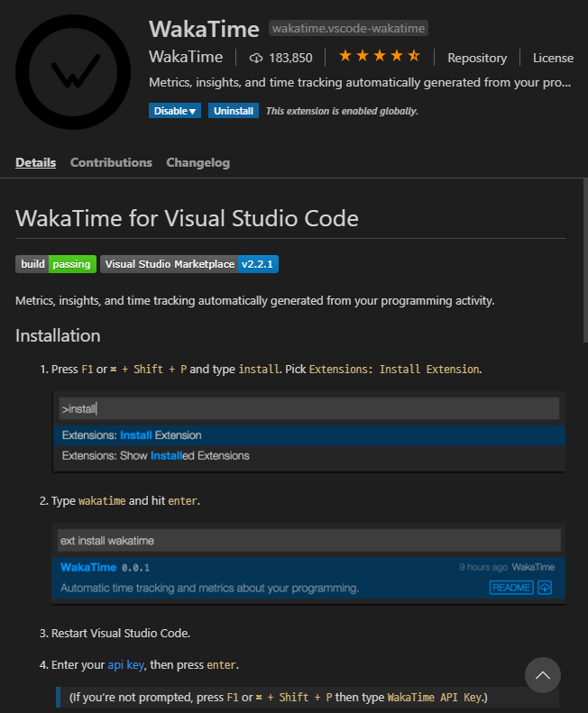Switch to the Contributions tab
Image resolution: width=588 pixels, height=713 pixels.
[x=111, y=162]
